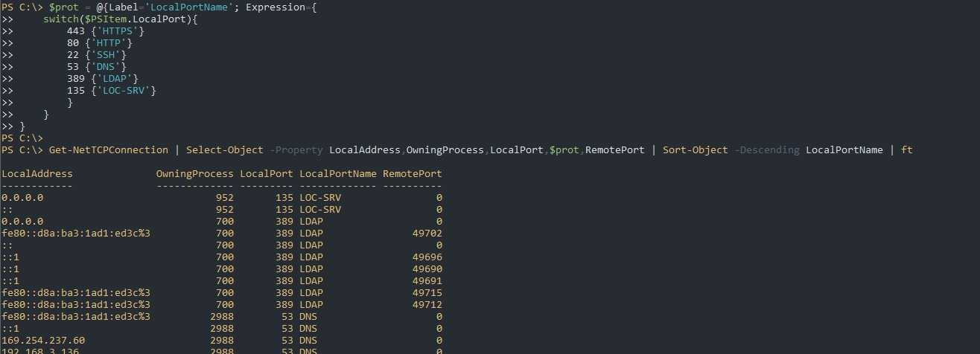Click the -Descending parameter
980x354 pixels.
[x=767, y=150]
